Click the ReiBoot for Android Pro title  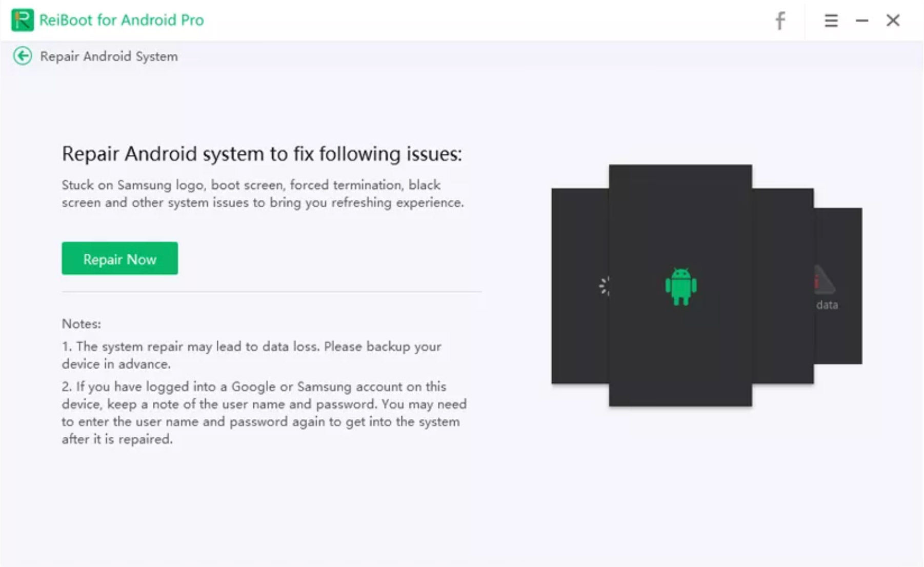click(x=122, y=20)
